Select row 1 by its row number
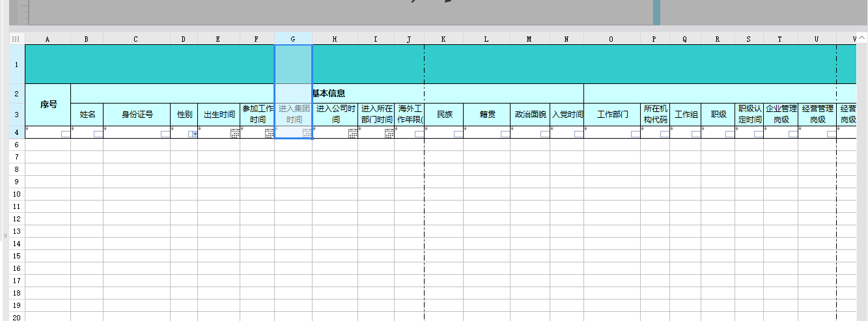868x321 pixels. tap(16, 64)
